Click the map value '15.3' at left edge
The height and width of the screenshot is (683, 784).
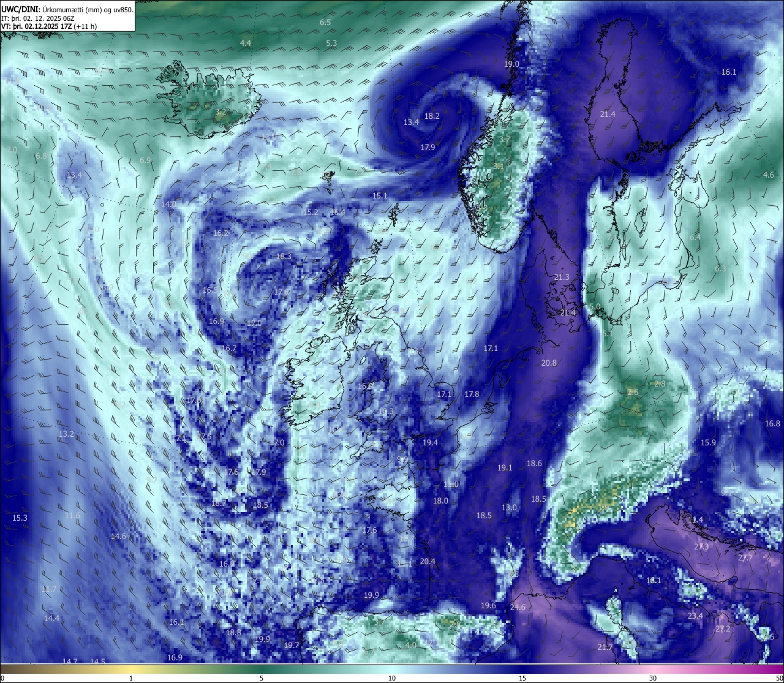click(x=20, y=518)
